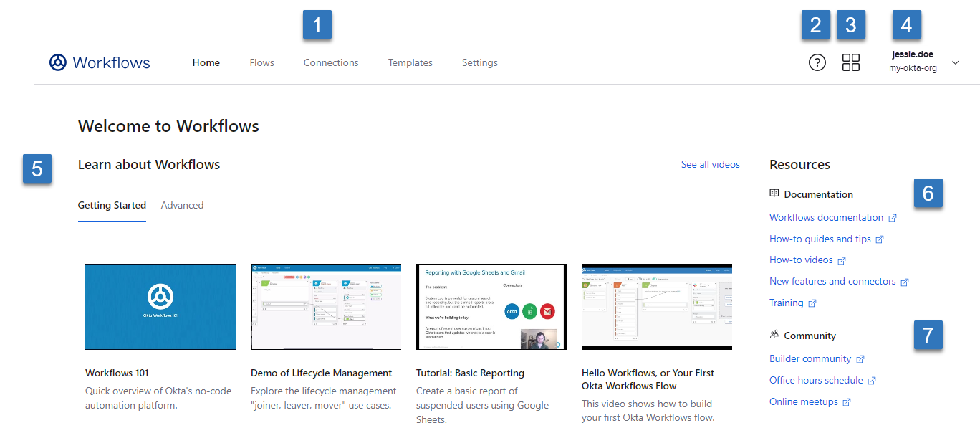Open New features and connectors link

coord(832,281)
